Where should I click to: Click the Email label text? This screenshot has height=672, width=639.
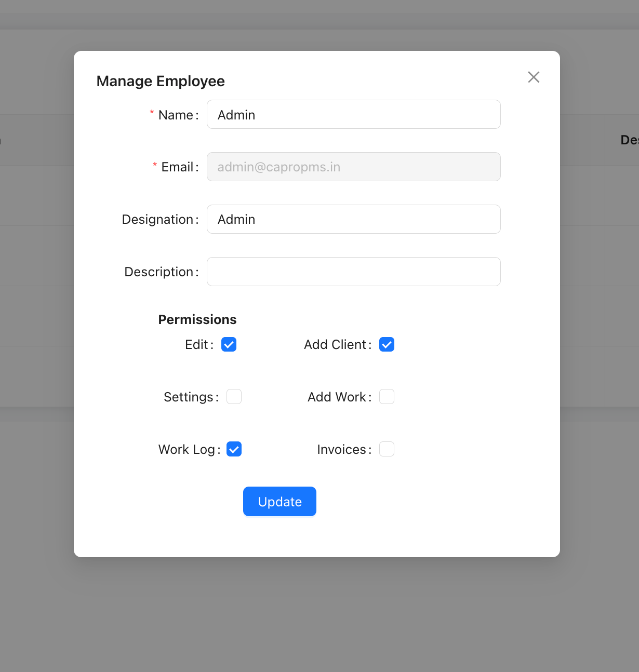[177, 167]
